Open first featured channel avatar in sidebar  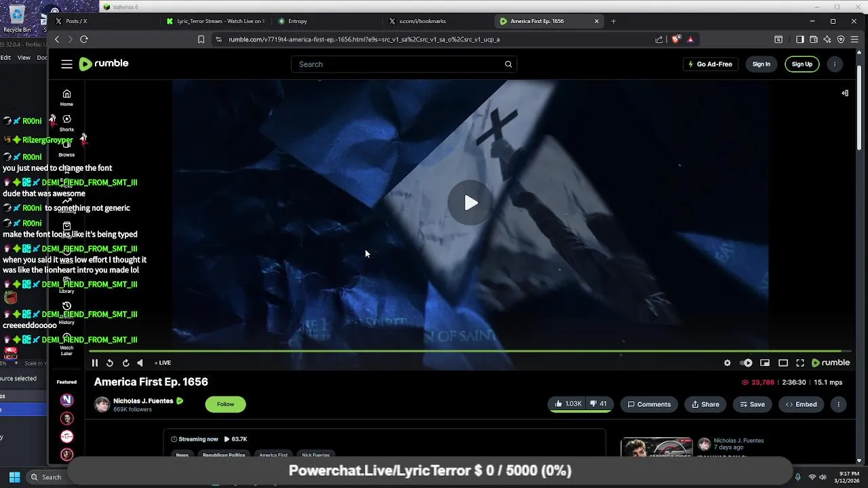point(66,400)
